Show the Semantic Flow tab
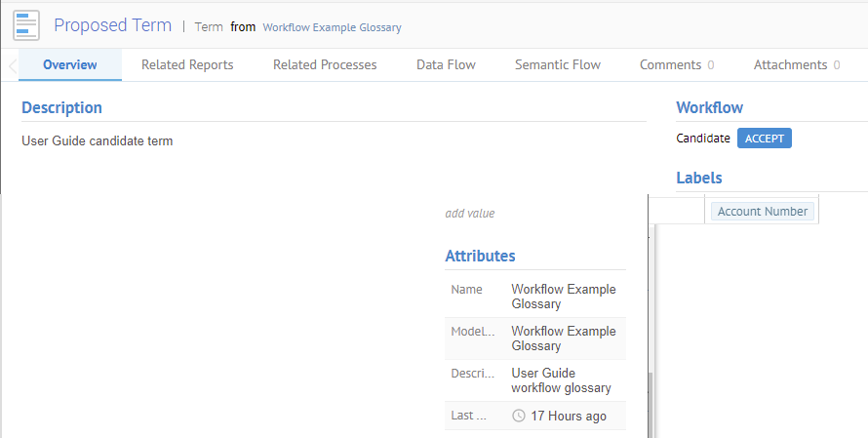 click(x=558, y=65)
